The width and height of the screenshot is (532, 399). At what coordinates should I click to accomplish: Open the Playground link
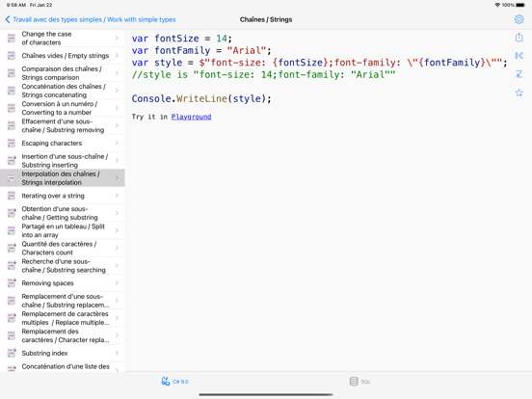click(x=191, y=117)
